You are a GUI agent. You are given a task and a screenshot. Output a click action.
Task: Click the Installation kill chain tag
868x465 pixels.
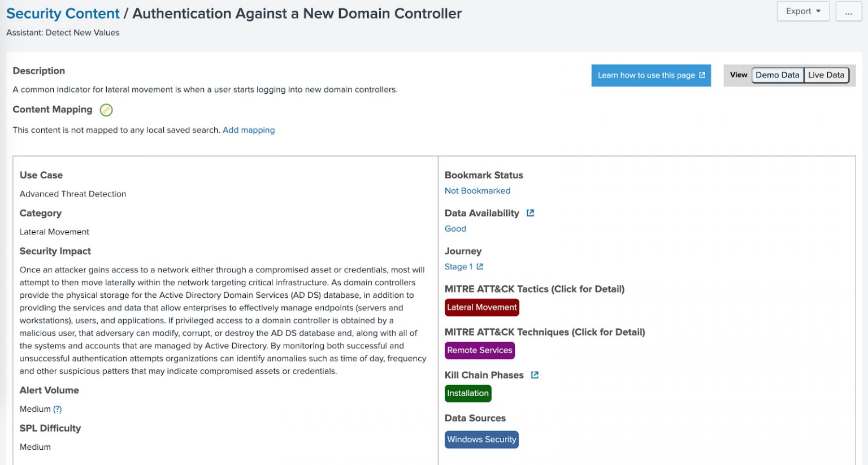pos(467,393)
